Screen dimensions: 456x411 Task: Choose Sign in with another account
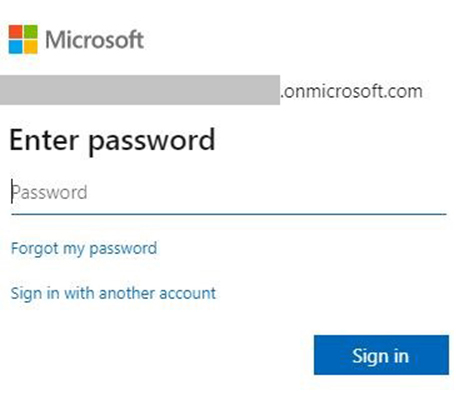pos(113,294)
